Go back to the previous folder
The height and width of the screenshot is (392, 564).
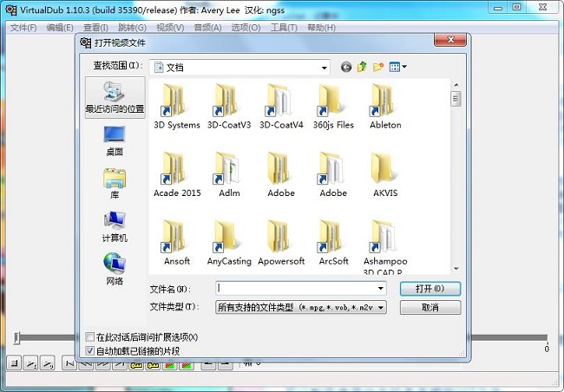tap(346, 67)
